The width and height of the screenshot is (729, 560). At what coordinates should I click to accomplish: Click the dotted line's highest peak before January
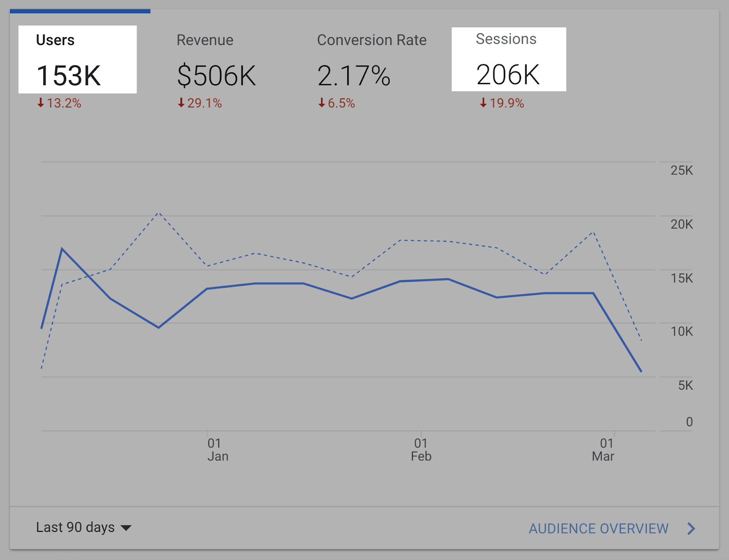pos(159,213)
